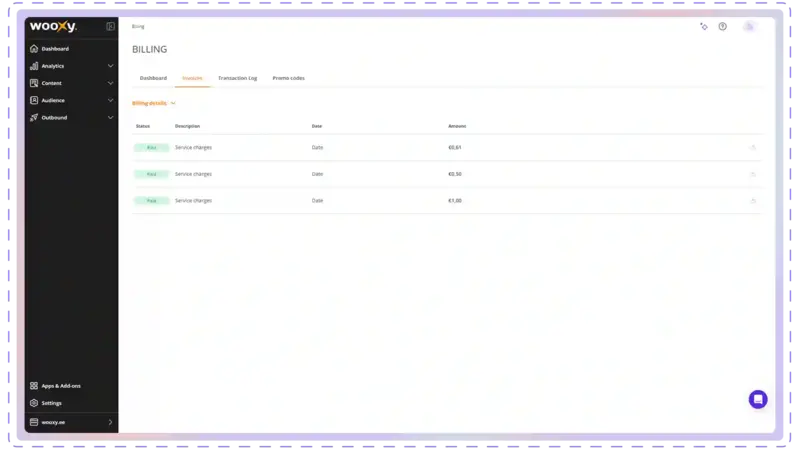The width and height of the screenshot is (800, 450).
Task: Open the chat support widget
Action: coord(758,399)
